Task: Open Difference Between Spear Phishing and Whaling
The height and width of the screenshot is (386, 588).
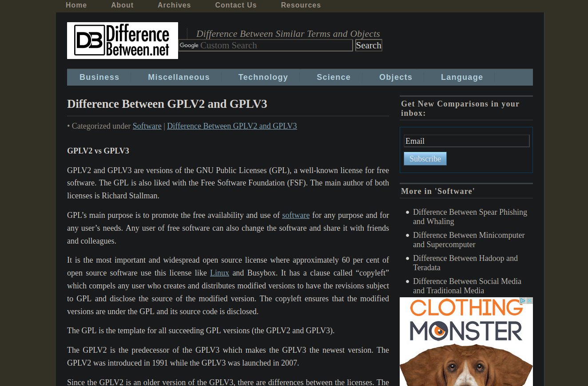Action: [x=470, y=217]
